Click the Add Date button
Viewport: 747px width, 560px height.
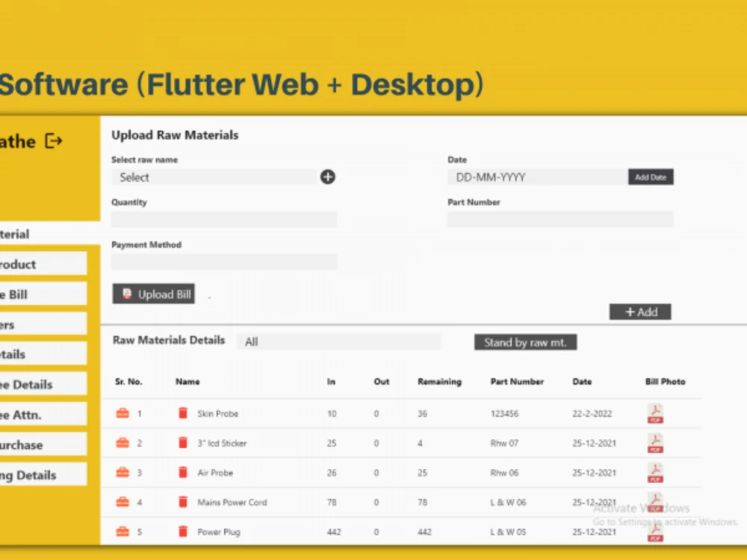(651, 177)
